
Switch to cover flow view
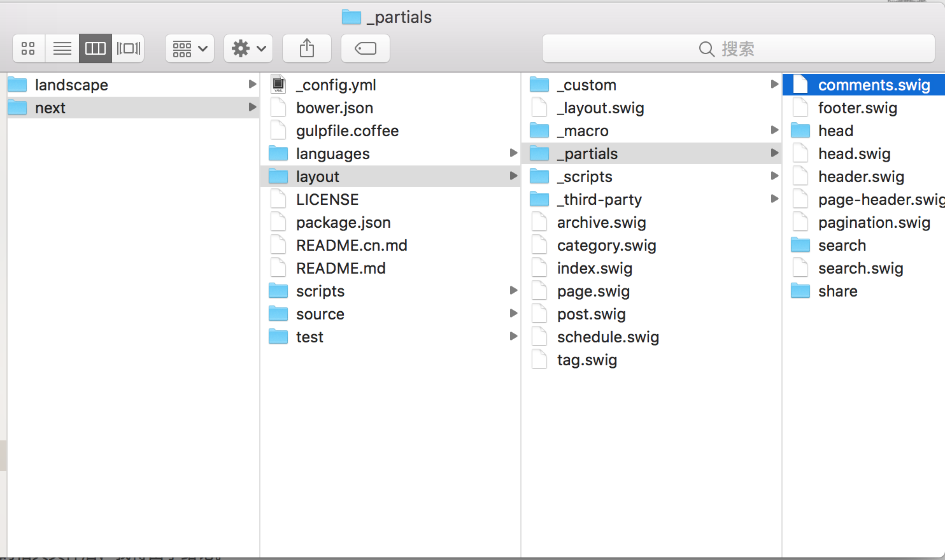pos(129,48)
